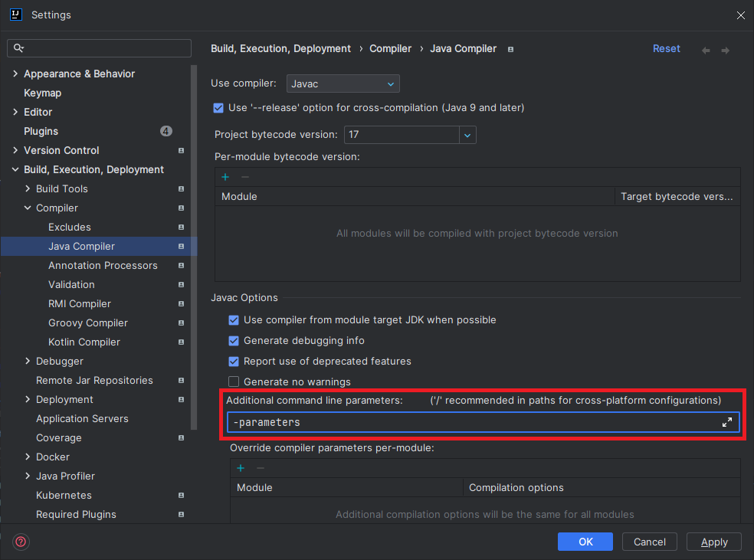Remove the selected per-module bytecode entry
754x560 pixels.
tap(244, 177)
